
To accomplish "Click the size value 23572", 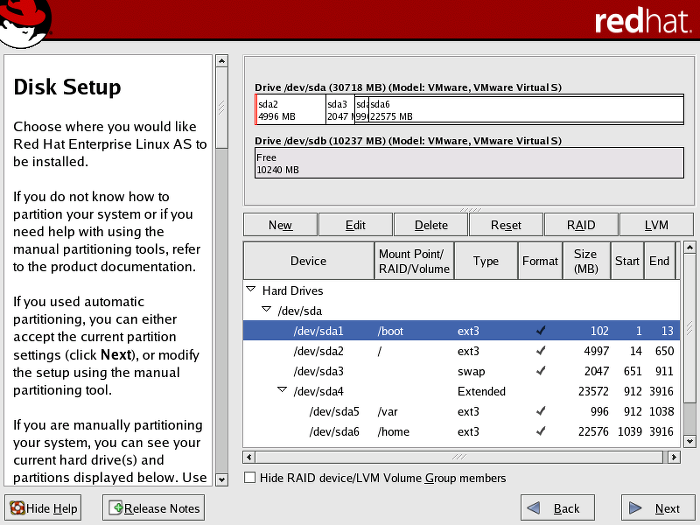I will click(593, 392).
